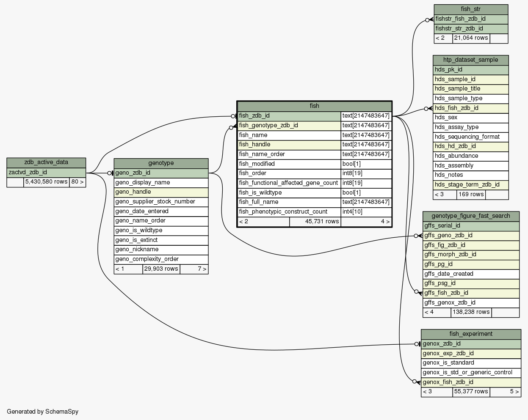Click the fish_name column row

[x=289, y=135]
